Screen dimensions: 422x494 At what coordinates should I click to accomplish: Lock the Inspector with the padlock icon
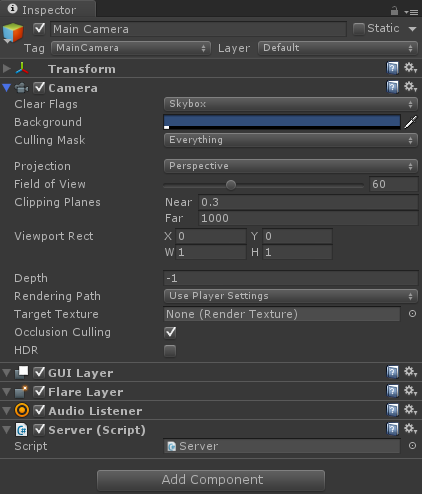tap(394, 11)
